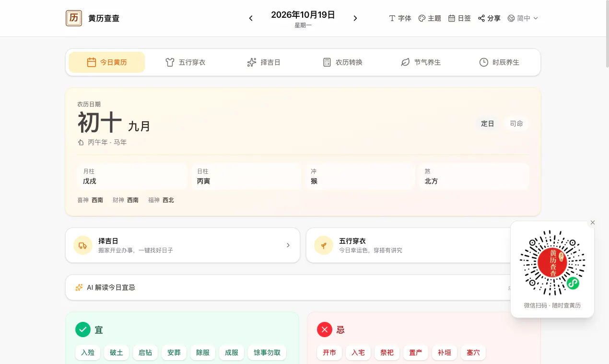
Task: Click the 2026年10月19日 date title
Action: (303, 15)
